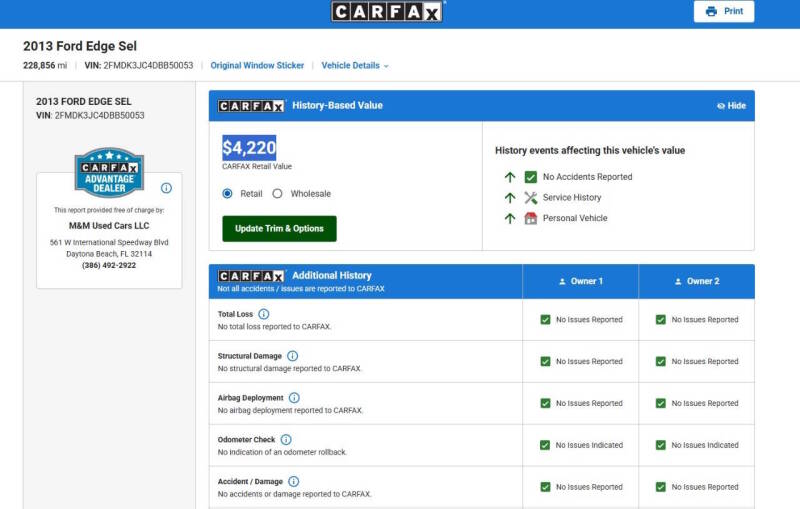This screenshot has width=800, height=509.
Task: Click Owner 2 Structural Damage check icon
Action: [x=661, y=362]
